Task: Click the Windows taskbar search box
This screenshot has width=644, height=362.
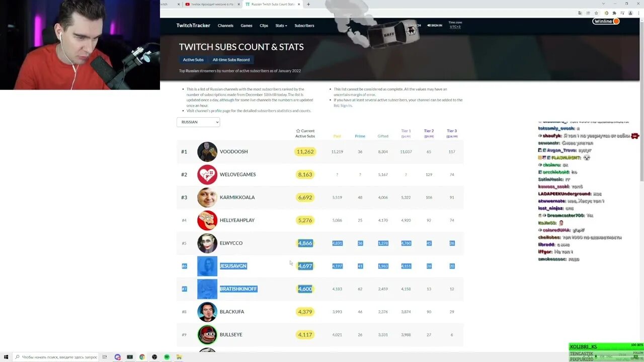Action: pos(55,357)
